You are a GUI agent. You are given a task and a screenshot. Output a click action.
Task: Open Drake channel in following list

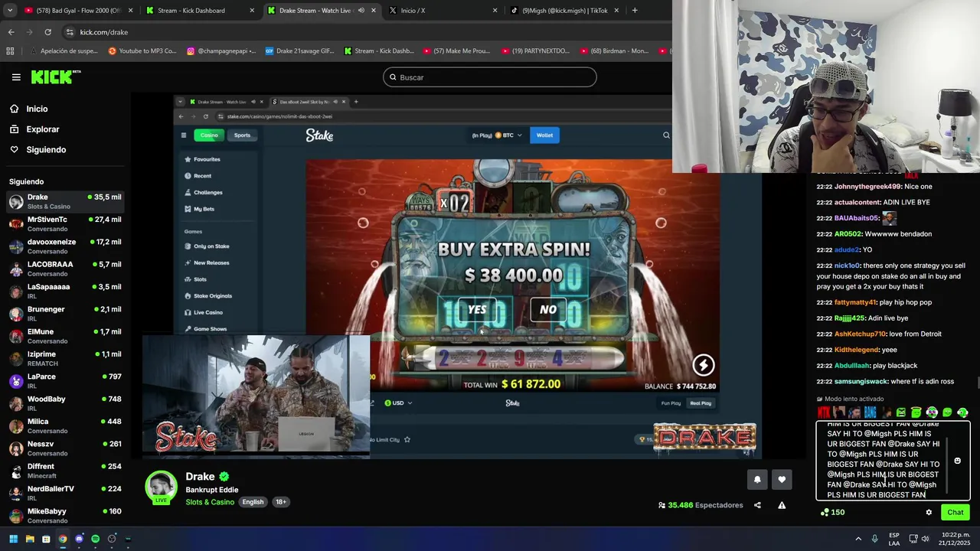(x=65, y=201)
